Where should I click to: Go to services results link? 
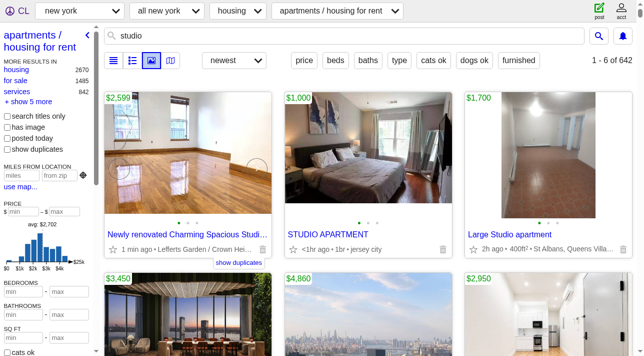pos(17,92)
